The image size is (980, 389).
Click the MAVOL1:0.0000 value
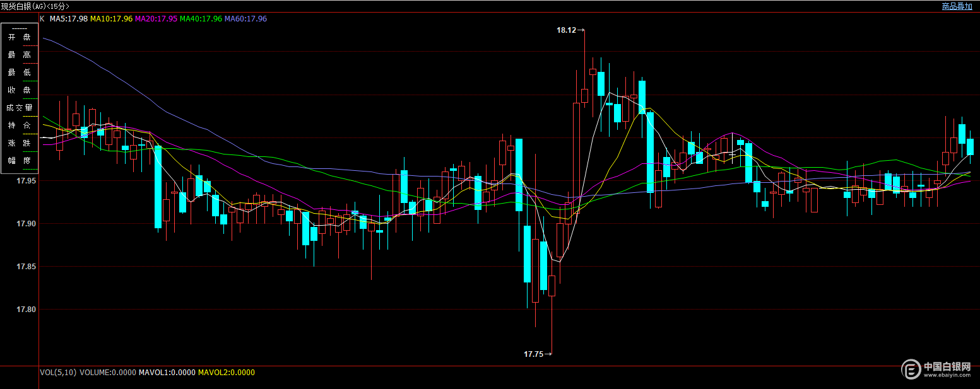(x=167, y=373)
